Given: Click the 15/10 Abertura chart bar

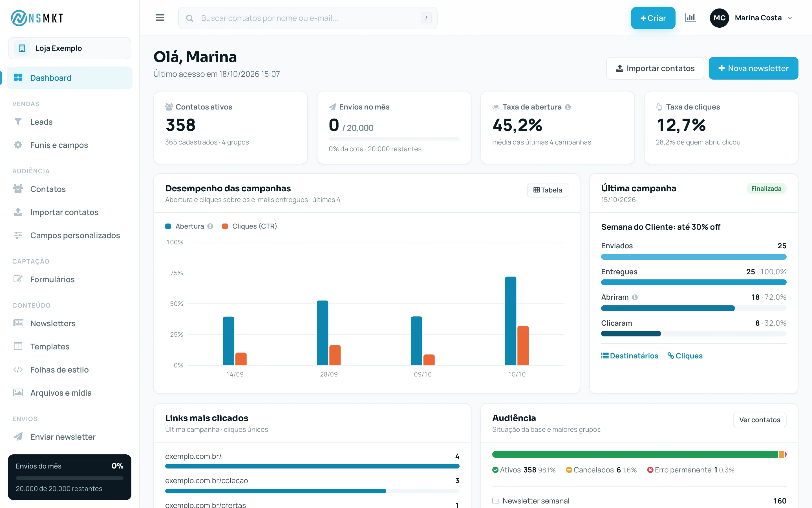Looking at the screenshot, I should click(x=510, y=321).
